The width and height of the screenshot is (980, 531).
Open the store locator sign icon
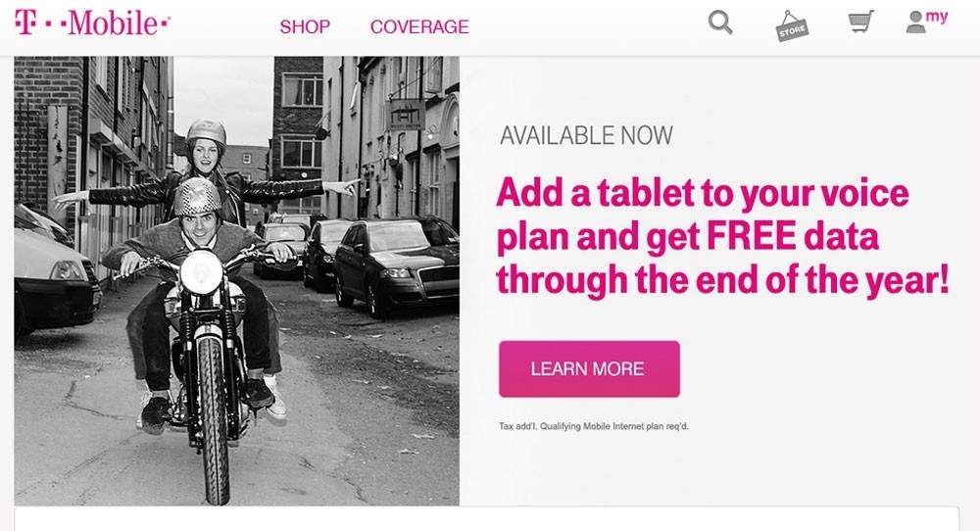792,26
